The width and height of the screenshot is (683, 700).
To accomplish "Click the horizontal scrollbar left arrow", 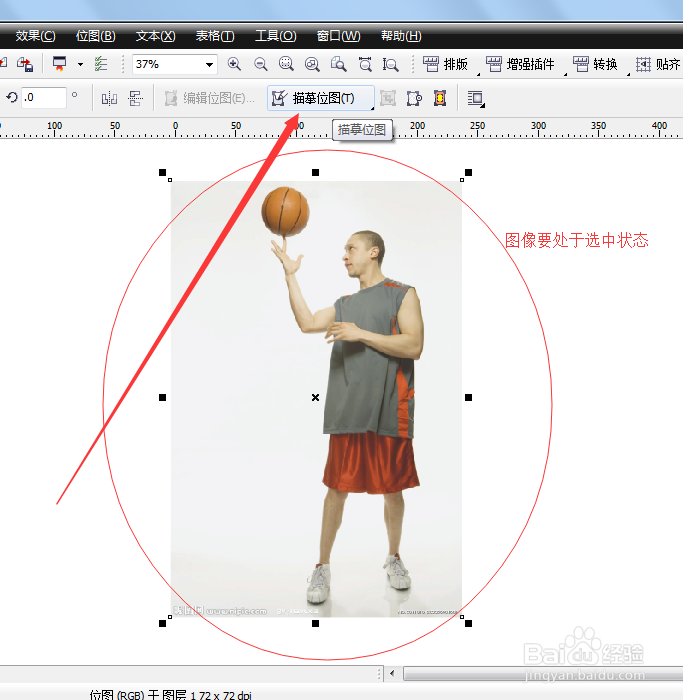I will 392,673.
